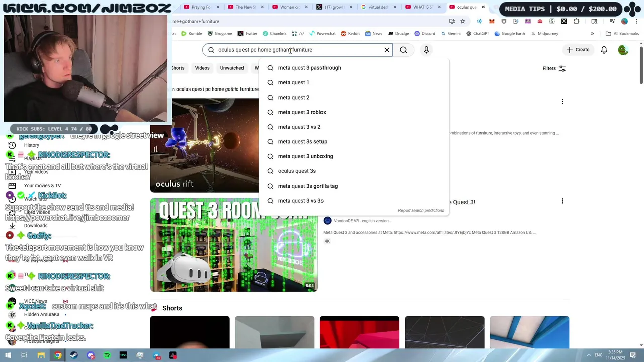Select suggestion oculus quest 3s

(354, 171)
